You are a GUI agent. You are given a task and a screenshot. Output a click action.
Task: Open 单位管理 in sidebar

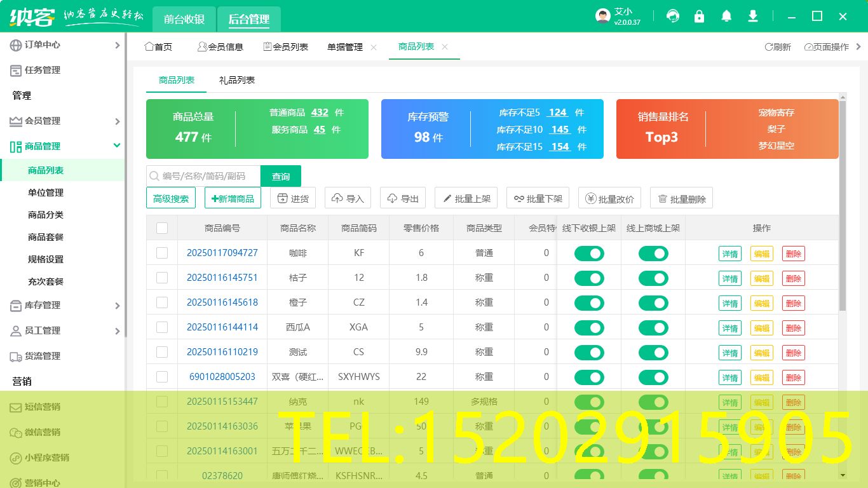[46, 193]
